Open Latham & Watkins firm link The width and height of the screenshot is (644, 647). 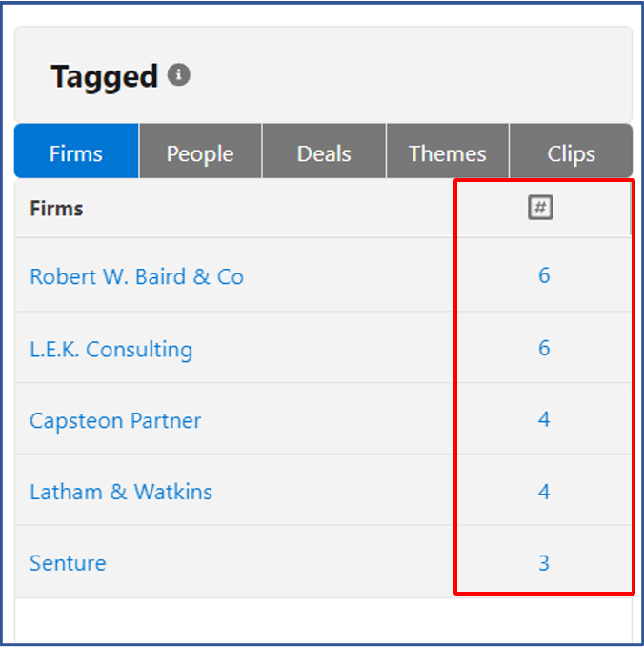tap(121, 493)
